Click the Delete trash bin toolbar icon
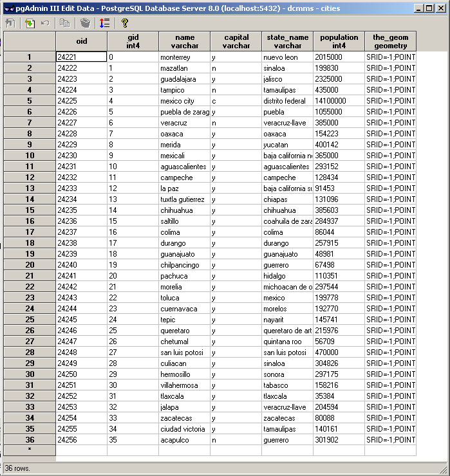The height and width of the screenshot is (476, 450). (86, 23)
